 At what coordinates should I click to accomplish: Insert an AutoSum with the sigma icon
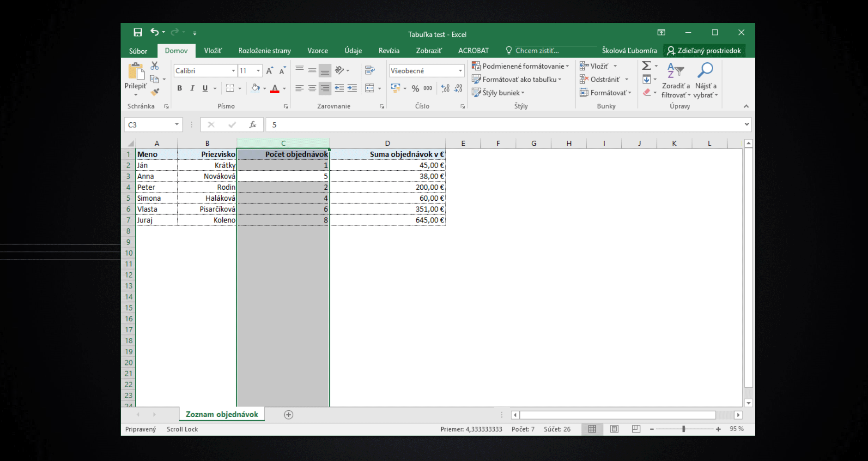pos(647,66)
